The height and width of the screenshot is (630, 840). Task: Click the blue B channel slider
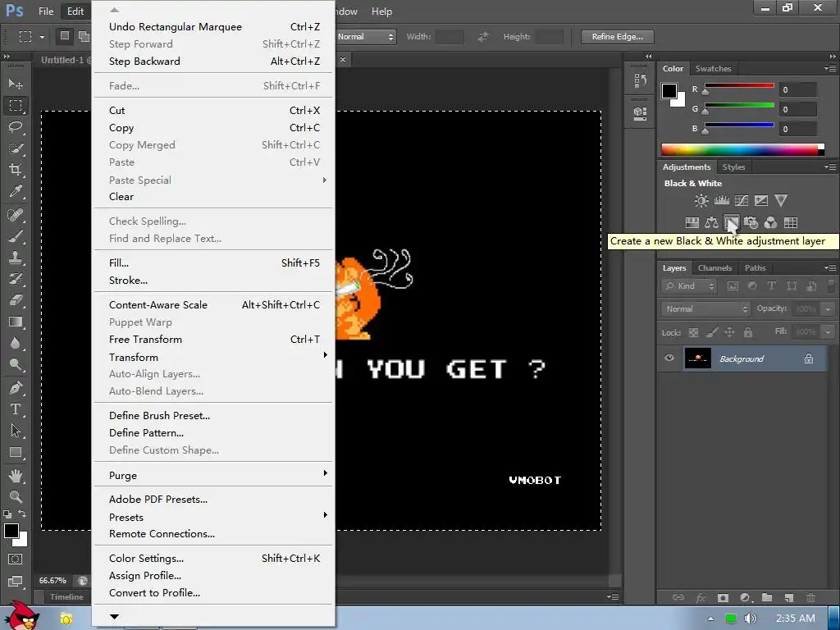pyautogui.click(x=739, y=126)
